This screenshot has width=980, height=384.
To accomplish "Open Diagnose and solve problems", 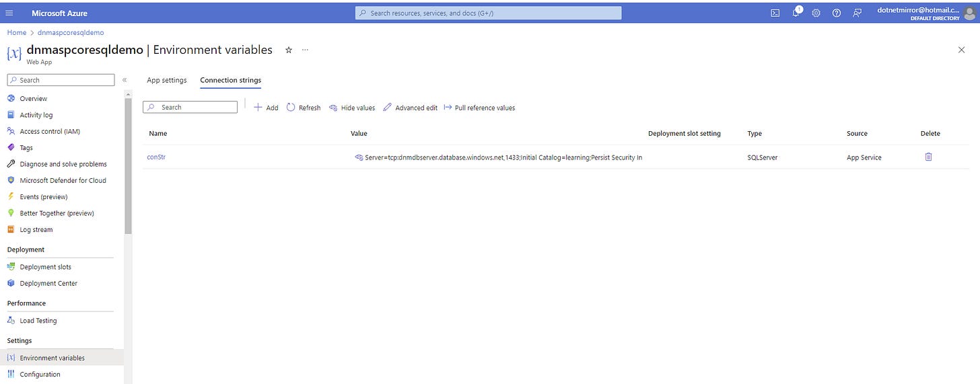I will click(63, 164).
